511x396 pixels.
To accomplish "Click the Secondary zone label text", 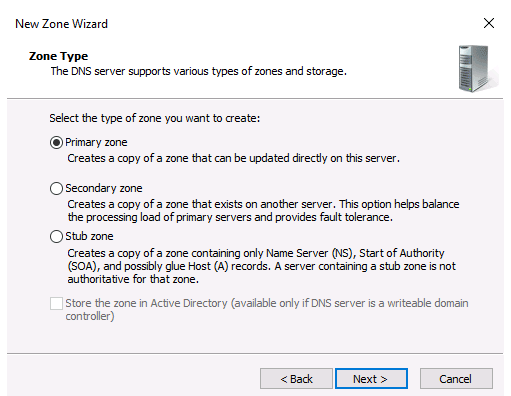I will [x=104, y=188].
